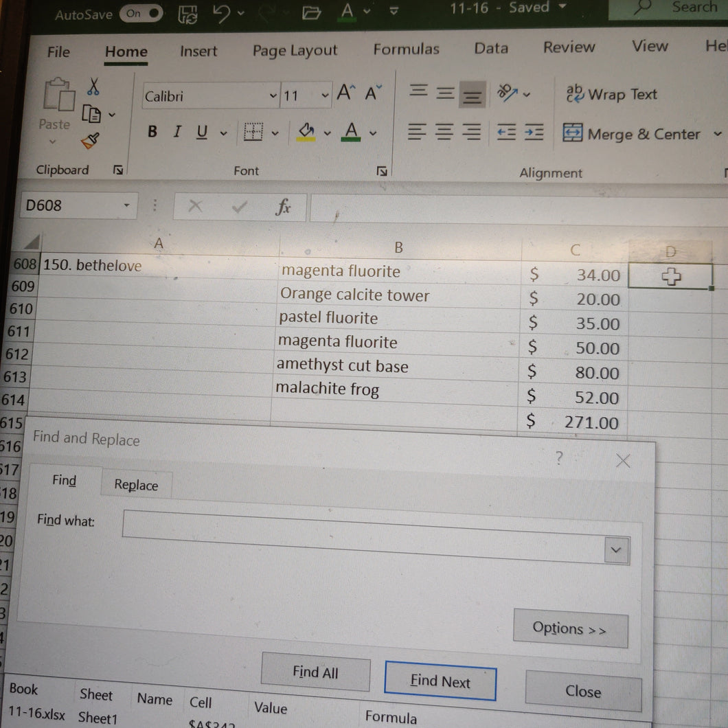Toggle Italic formatting
The height and width of the screenshot is (728, 728).
[177, 132]
